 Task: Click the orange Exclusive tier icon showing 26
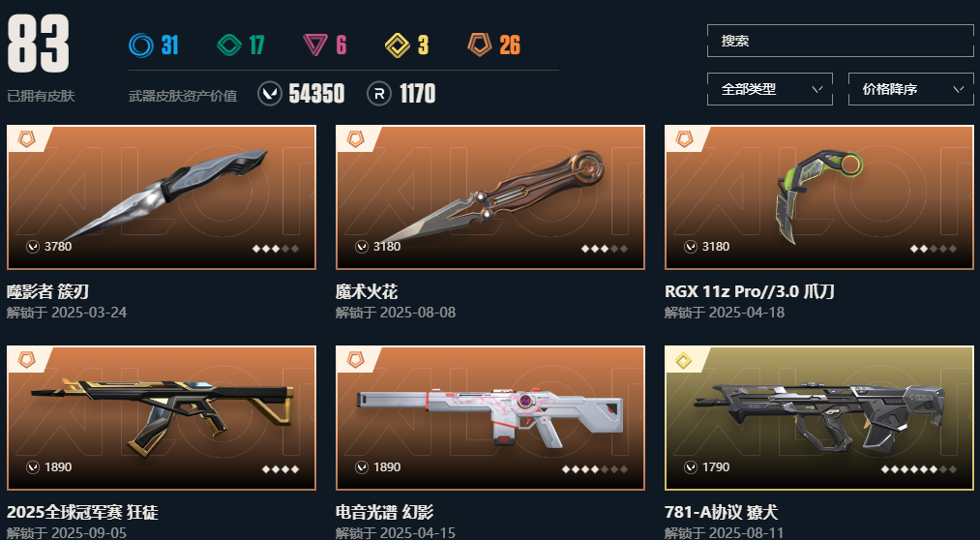click(480, 45)
